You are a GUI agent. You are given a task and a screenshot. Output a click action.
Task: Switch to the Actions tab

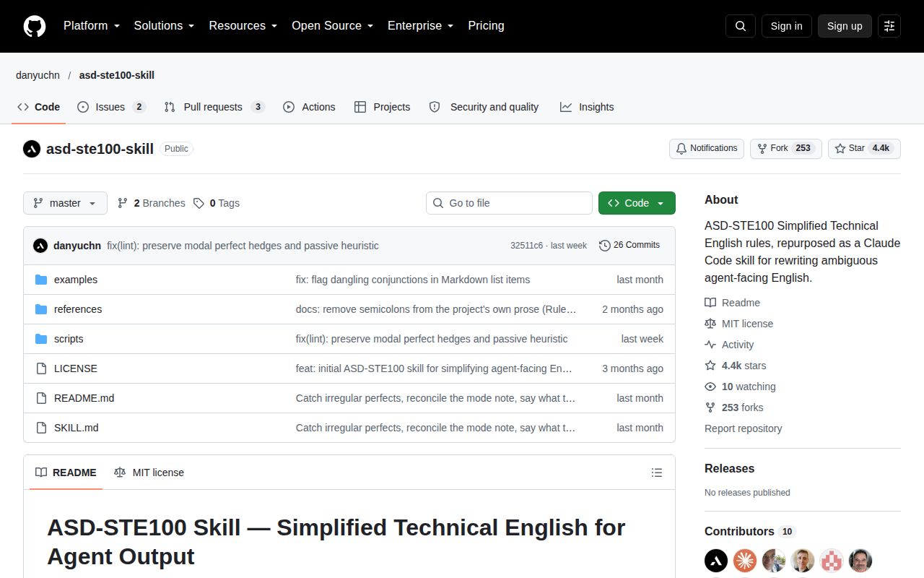(x=309, y=107)
